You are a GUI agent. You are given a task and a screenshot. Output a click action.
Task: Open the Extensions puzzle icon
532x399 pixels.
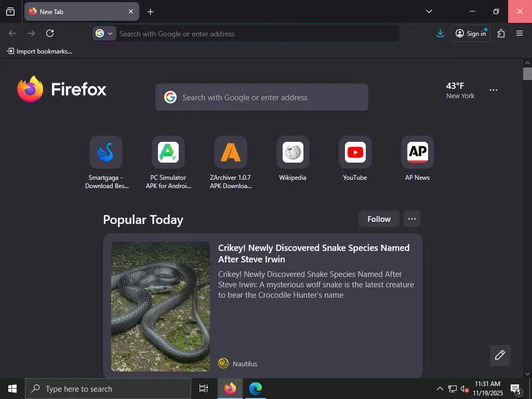[501, 33]
